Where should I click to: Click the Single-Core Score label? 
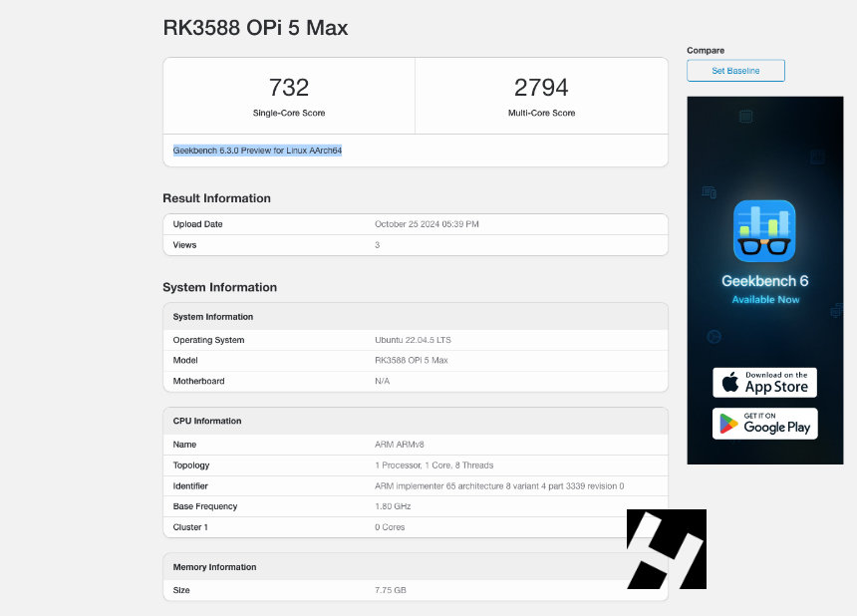[x=289, y=113]
